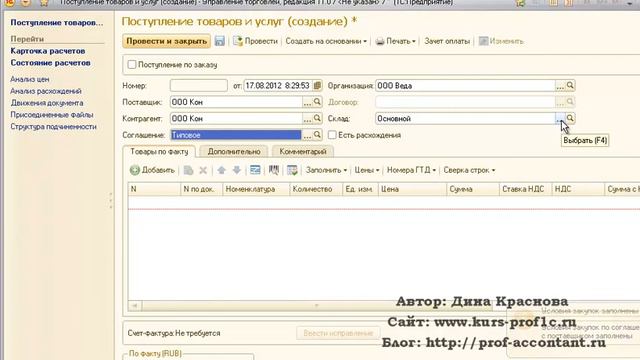Open the Структура подчиненности link
This screenshot has height=360, width=640.
tap(54, 127)
